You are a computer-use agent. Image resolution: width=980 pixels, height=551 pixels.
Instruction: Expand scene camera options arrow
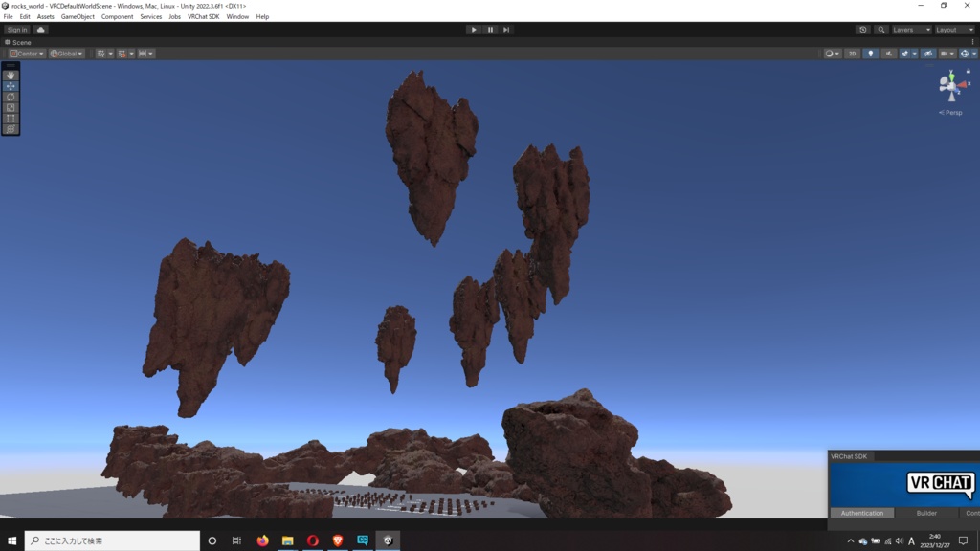pos(952,54)
